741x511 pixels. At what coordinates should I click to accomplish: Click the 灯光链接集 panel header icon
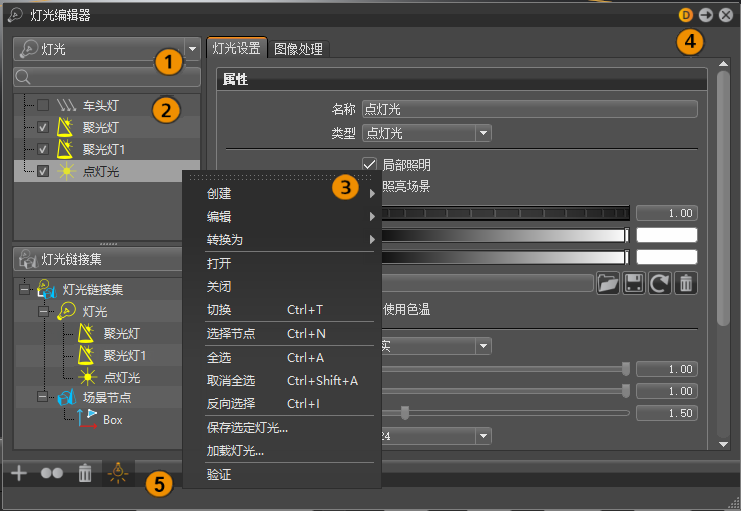[x=27, y=259]
